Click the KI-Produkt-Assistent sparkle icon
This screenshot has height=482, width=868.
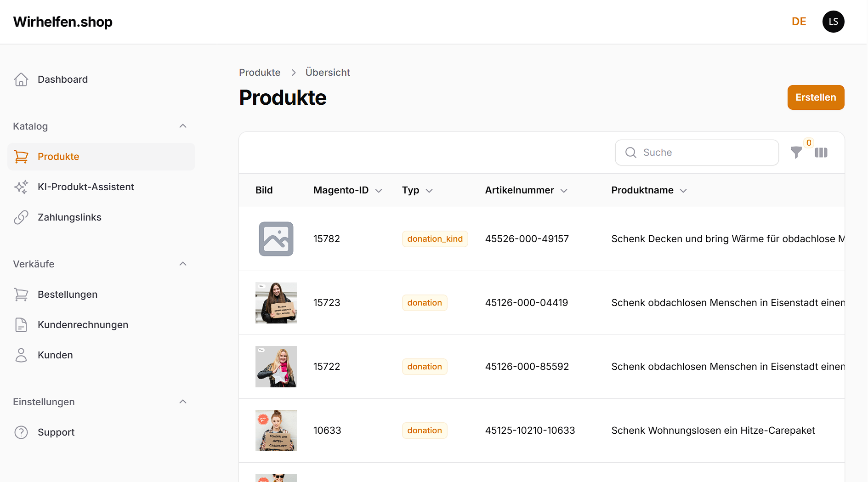21,187
